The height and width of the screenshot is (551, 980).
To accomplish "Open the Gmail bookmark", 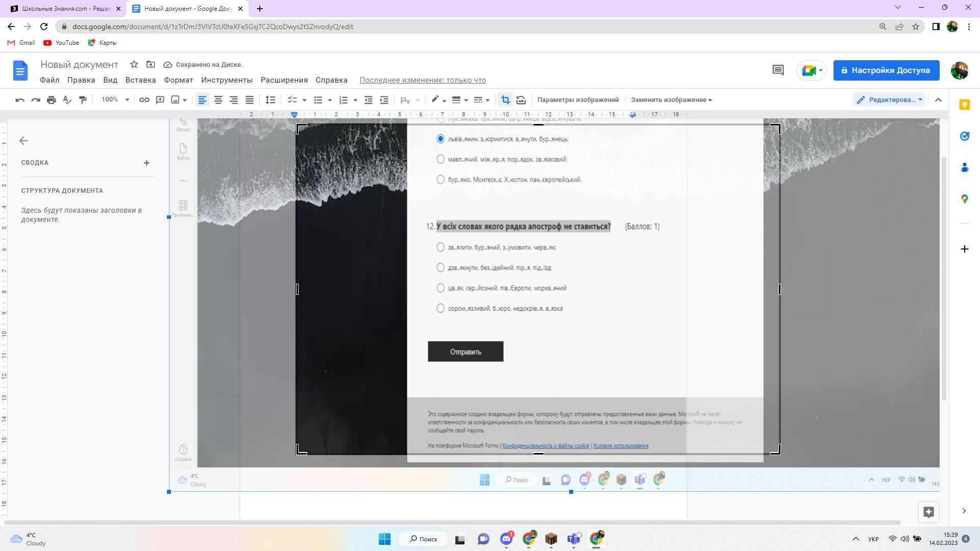I will click(21, 43).
